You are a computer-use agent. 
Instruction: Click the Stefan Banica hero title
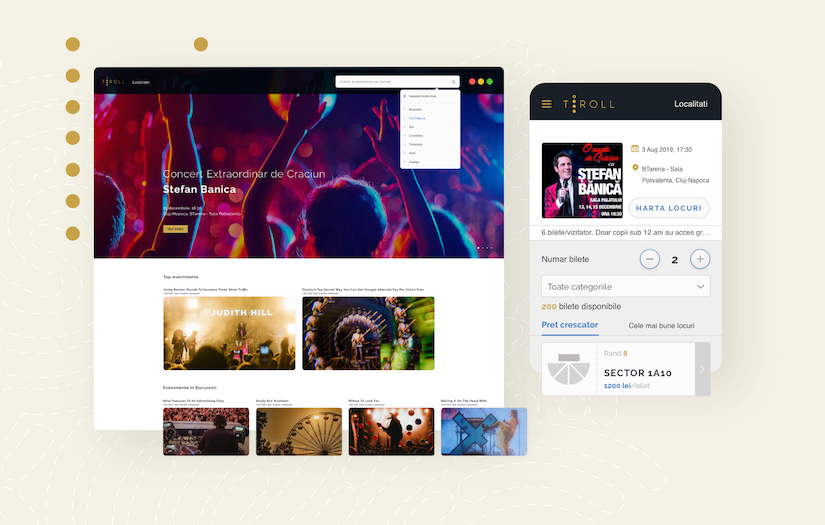pos(199,189)
